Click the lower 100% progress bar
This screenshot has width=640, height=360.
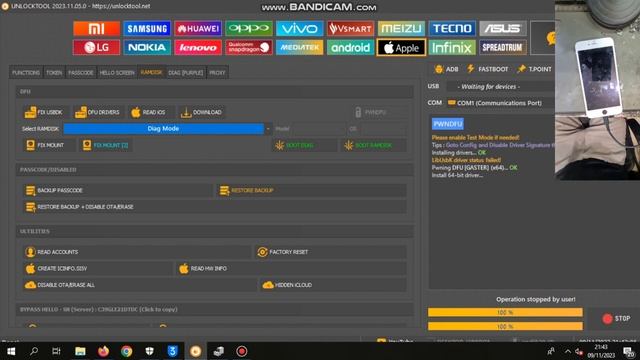505,327
